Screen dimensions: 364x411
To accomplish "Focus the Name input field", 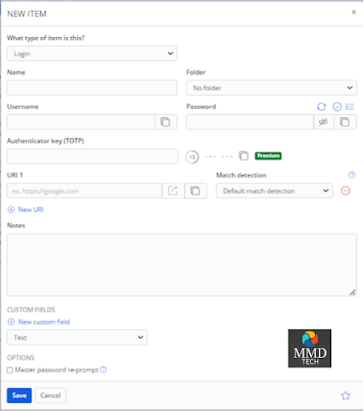I will pyautogui.click(x=92, y=88).
